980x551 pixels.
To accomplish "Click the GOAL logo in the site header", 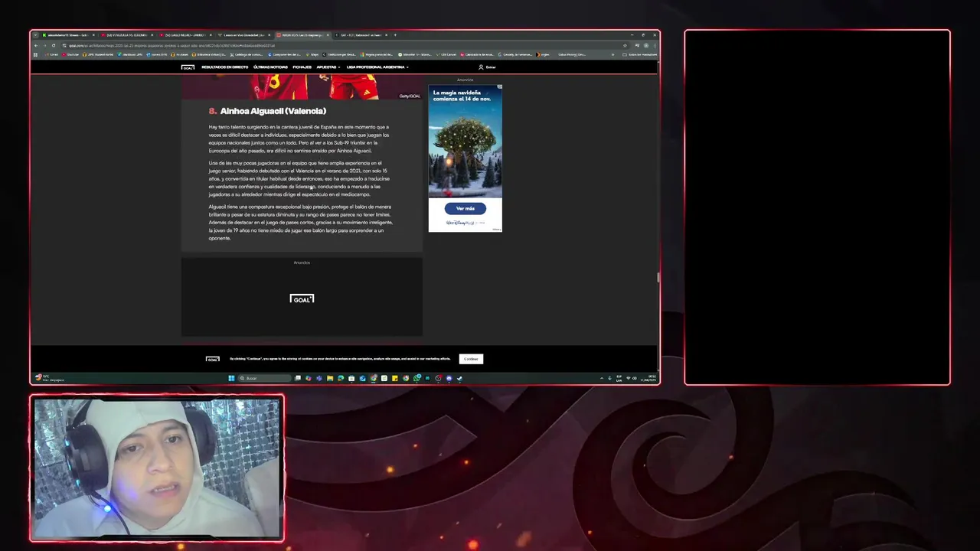I will [188, 67].
